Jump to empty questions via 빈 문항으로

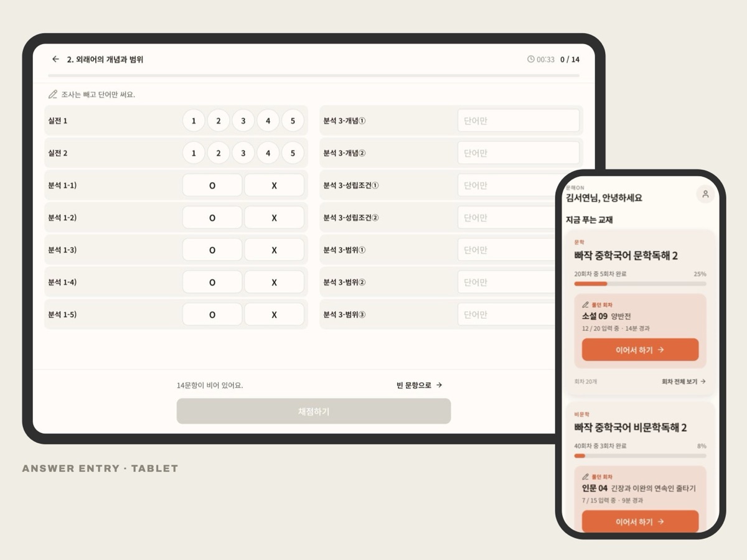420,385
